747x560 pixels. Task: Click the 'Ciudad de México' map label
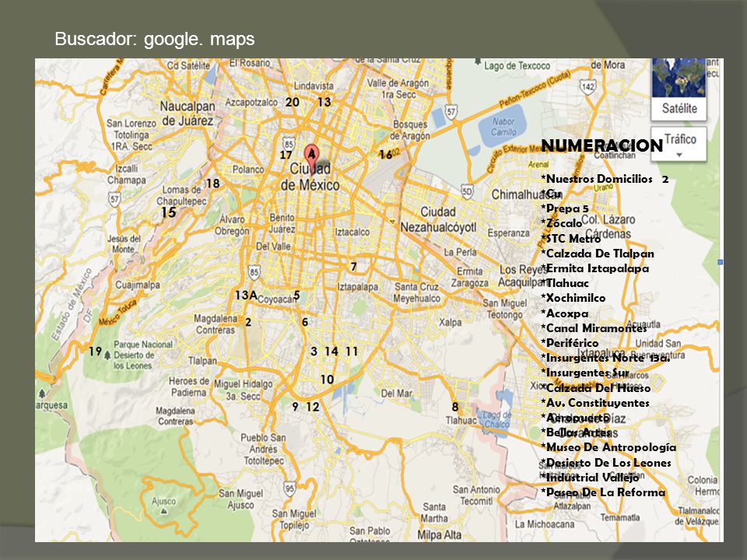[x=310, y=177]
